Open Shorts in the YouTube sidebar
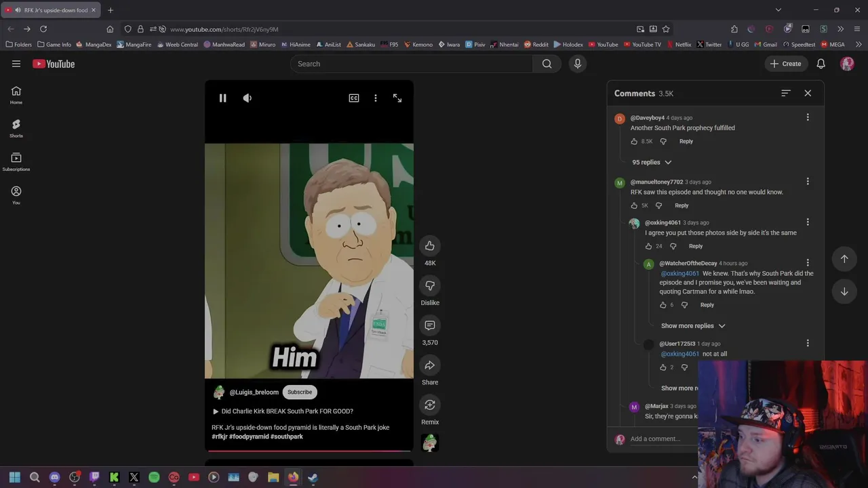This screenshot has width=868, height=488. 16,128
